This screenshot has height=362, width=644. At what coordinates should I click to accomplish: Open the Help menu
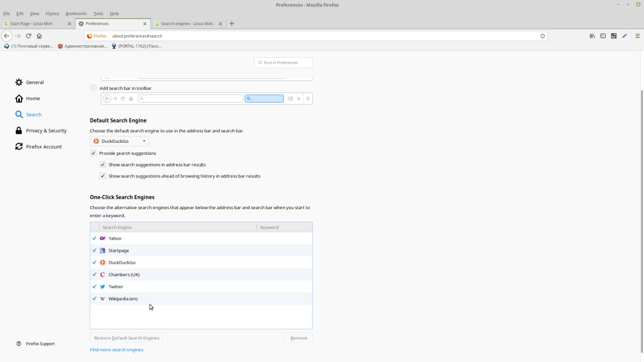(x=114, y=14)
